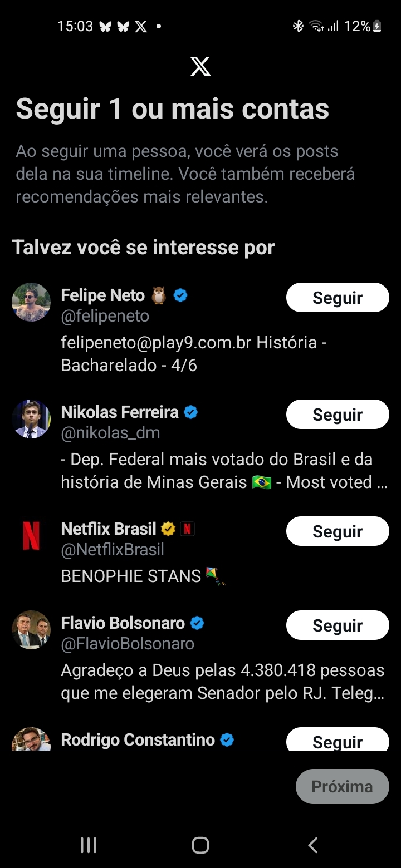Tap Felipe Neto's blue verified badge
Screen dimensions: 401x868
180,295
